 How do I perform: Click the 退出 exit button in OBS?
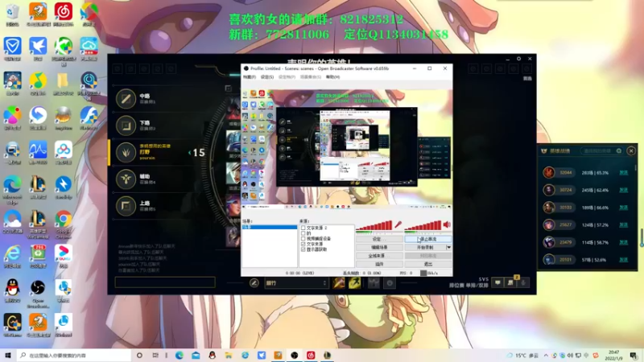tap(428, 264)
